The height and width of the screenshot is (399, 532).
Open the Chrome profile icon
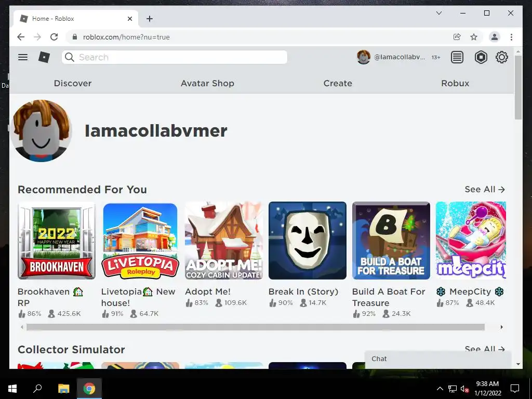click(x=495, y=37)
